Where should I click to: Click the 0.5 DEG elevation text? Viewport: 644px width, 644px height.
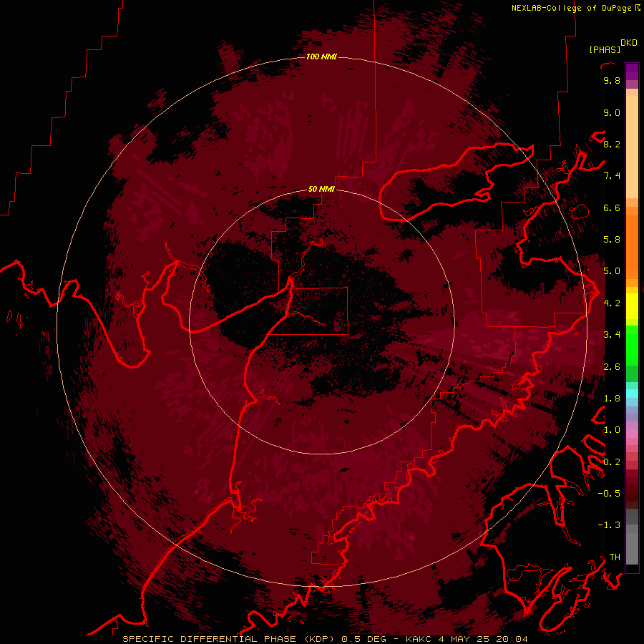[364, 639]
